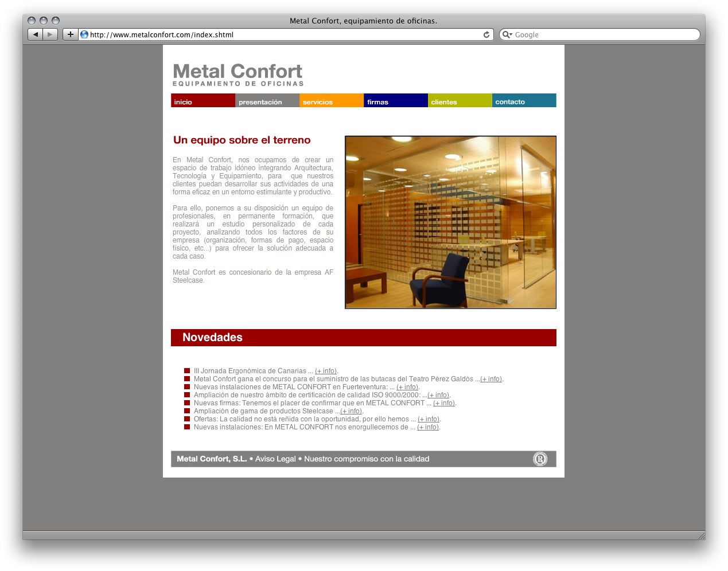The image size is (728, 571).
Task: Click the Metal Confort logo
Action: click(238, 75)
